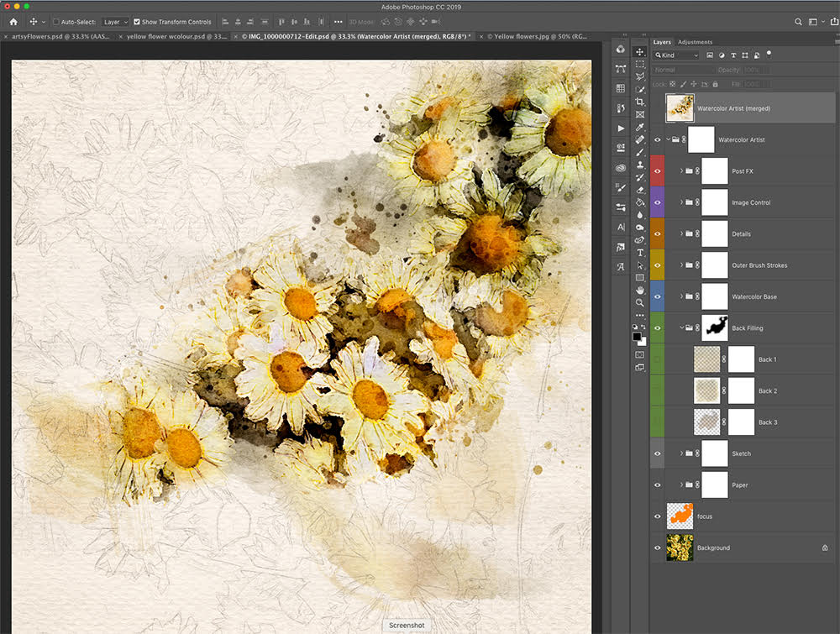Collapse the Watercolor Artist group
This screenshot has width=840, height=634.
669,139
